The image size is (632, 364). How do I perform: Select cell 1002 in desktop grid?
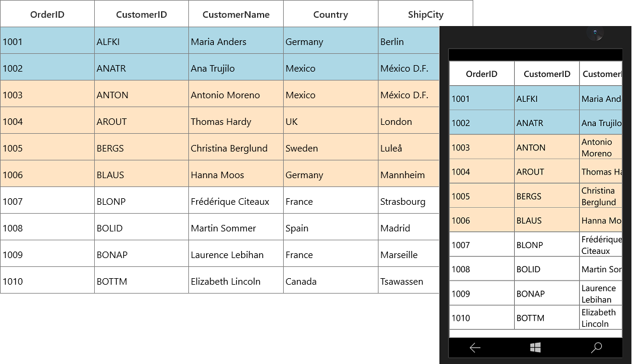pos(47,67)
